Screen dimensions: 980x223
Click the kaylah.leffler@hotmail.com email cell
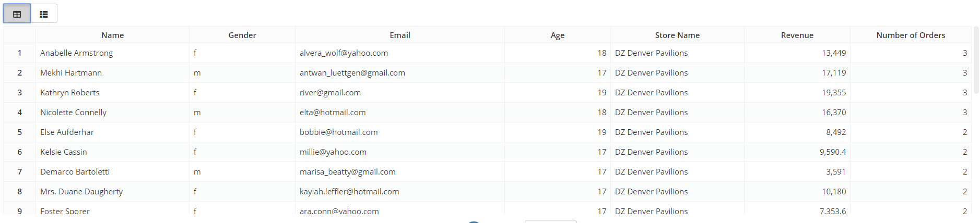tap(349, 192)
